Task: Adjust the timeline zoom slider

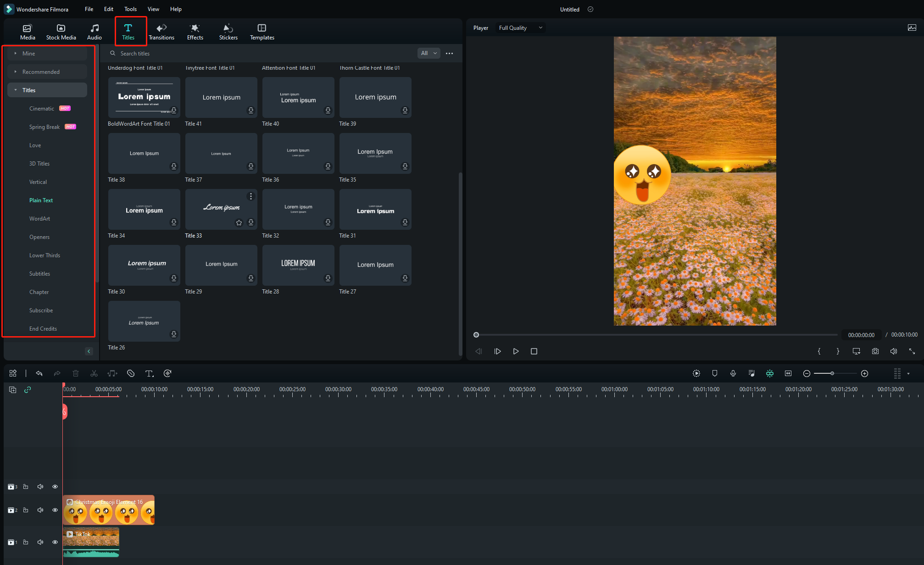Action: tap(832, 373)
